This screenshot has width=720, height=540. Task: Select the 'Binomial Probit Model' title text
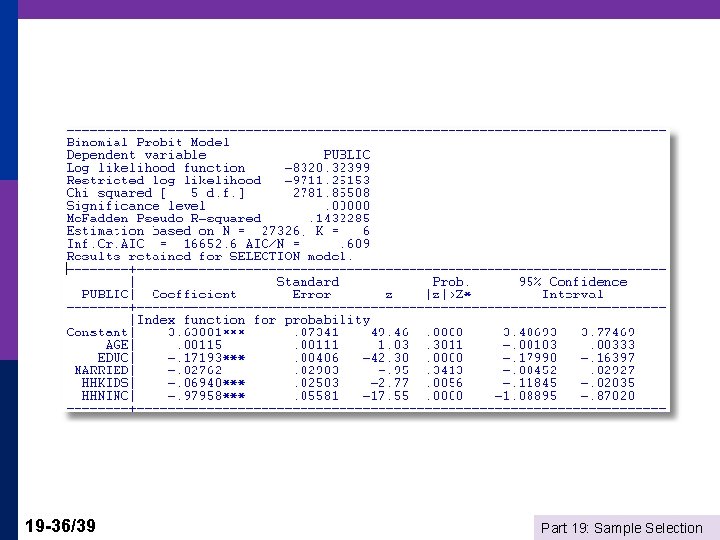pyautogui.click(x=147, y=142)
